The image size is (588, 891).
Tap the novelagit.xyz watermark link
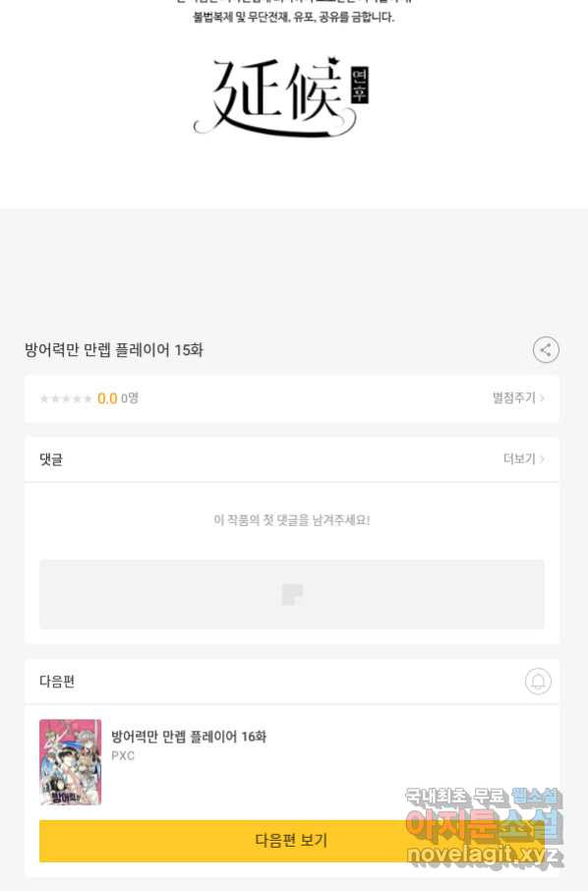pos(485,855)
